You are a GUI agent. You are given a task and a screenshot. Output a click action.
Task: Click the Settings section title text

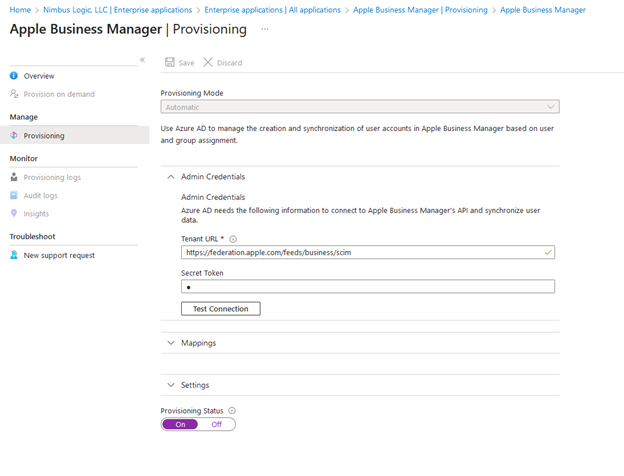pos(195,385)
